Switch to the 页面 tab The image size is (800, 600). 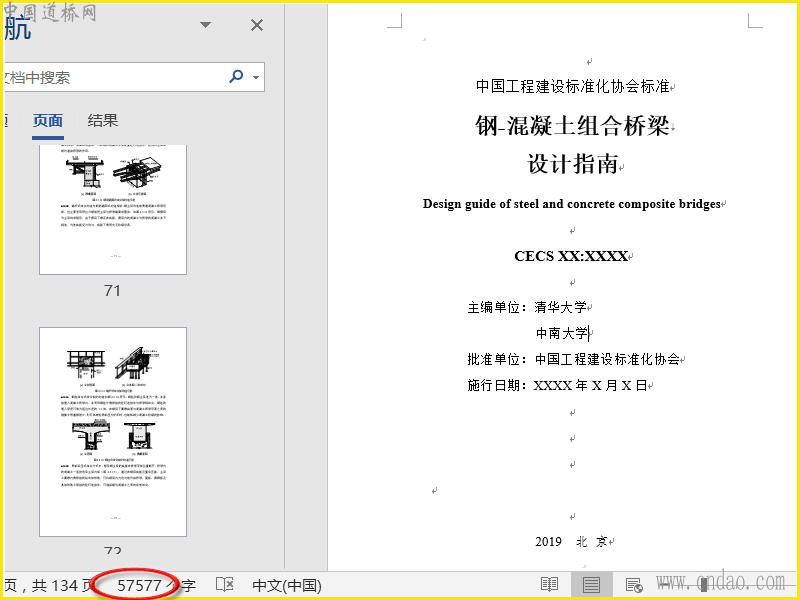[x=47, y=121]
